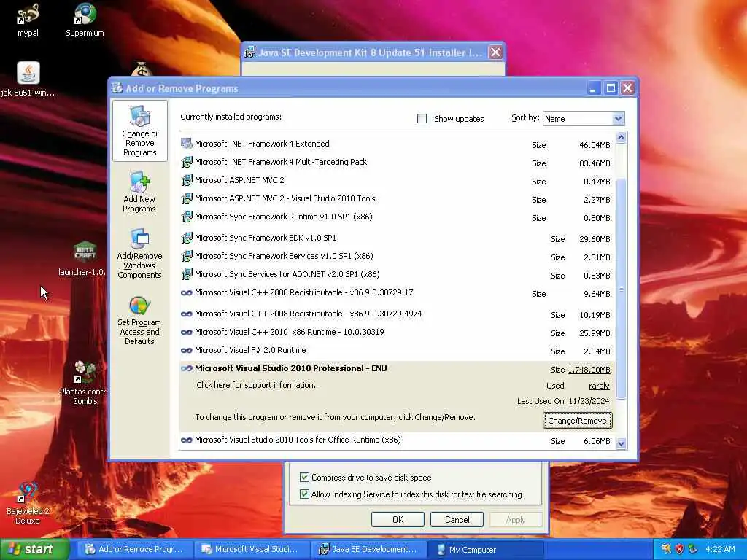Screen dimensions: 747x560
Task: Click the mypal desktop icon
Action: point(28,20)
